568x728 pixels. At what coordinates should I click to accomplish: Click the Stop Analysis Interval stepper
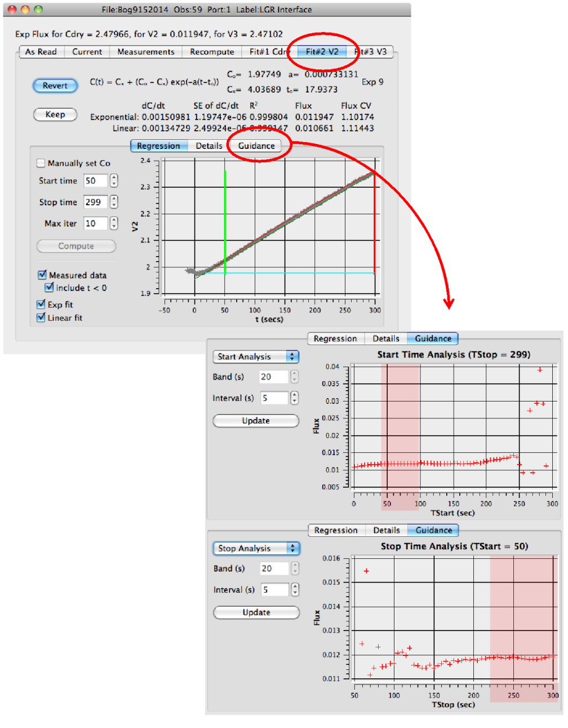click(295, 590)
